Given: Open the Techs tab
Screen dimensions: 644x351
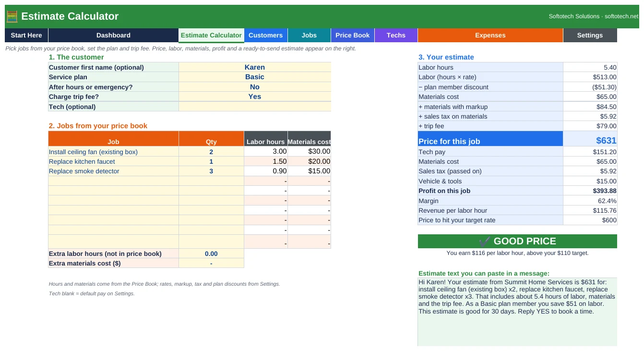Looking at the screenshot, I should (x=396, y=35).
